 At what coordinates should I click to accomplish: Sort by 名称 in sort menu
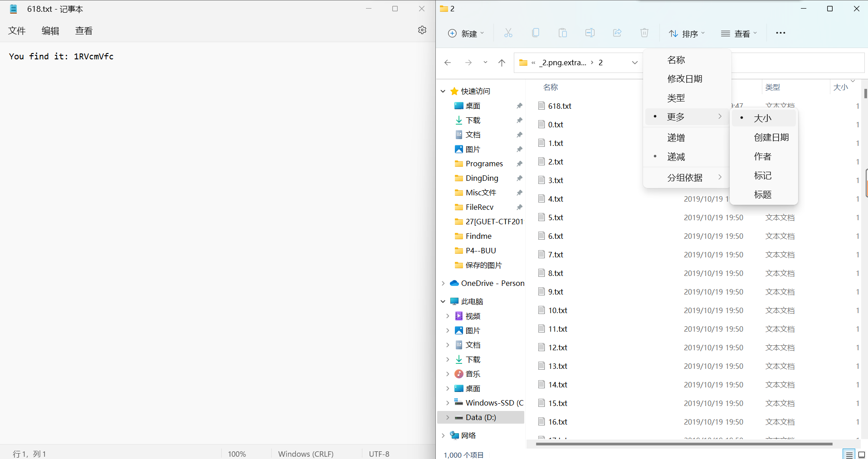(x=686, y=60)
